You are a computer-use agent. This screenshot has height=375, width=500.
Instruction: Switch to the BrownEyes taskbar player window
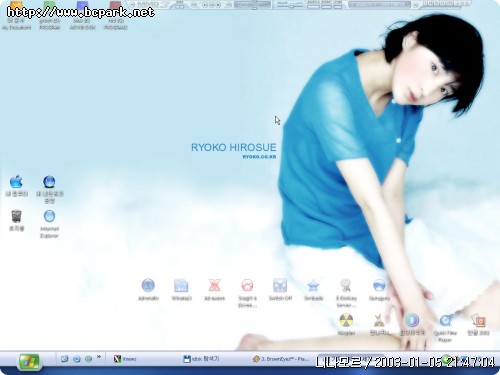click(x=283, y=359)
